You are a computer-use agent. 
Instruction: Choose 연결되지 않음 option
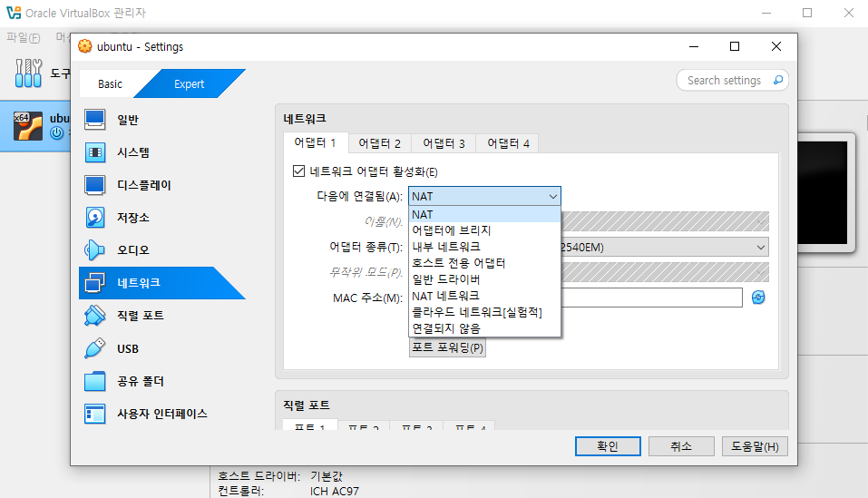(484, 328)
